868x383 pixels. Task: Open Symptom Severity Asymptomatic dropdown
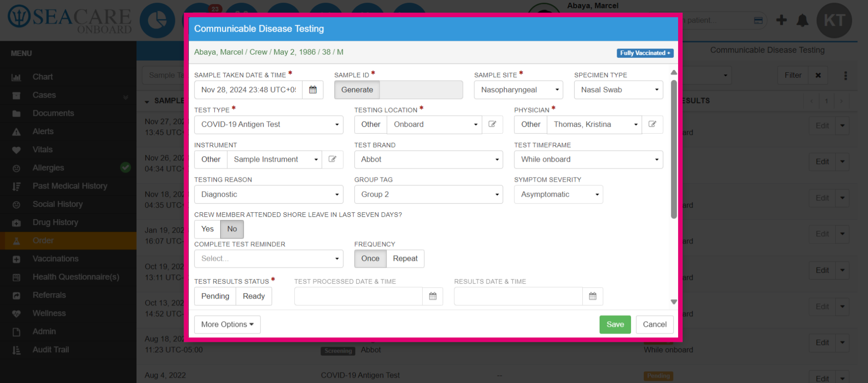pos(558,194)
